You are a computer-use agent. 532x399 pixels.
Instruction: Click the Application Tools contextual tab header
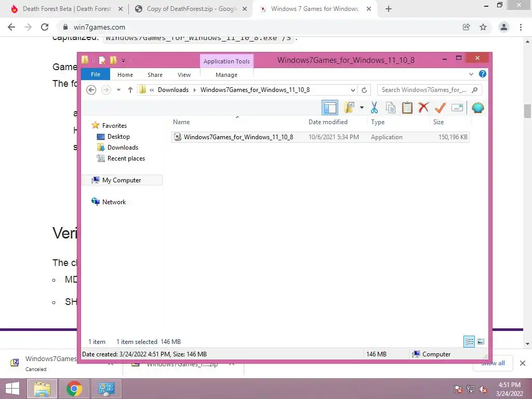point(227,61)
